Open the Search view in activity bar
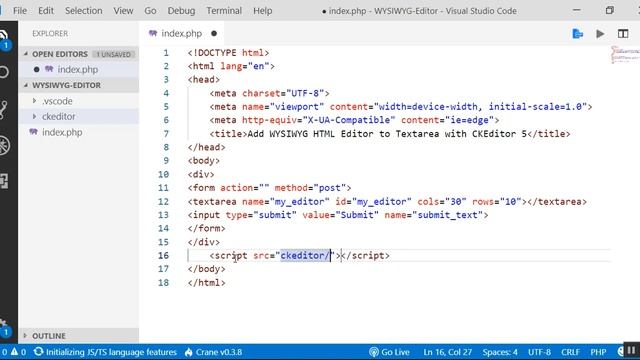Image resolution: width=640 pixels, height=360 pixels. [x=4, y=72]
